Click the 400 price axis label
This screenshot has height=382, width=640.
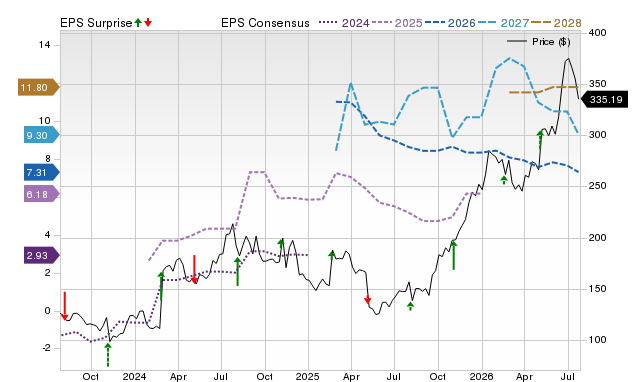click(597, 32)
